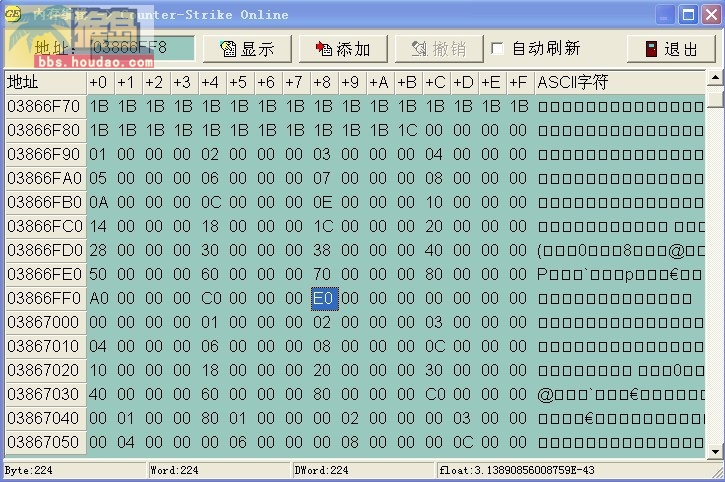Select row address 03866F80
Screen dimensions: 725x482
tap(45, 130)
